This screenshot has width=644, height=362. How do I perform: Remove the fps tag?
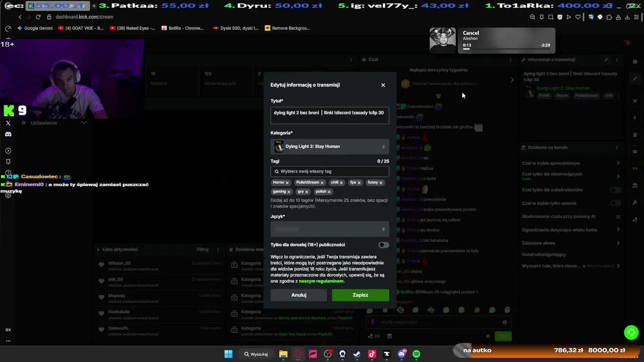[359, 183]
